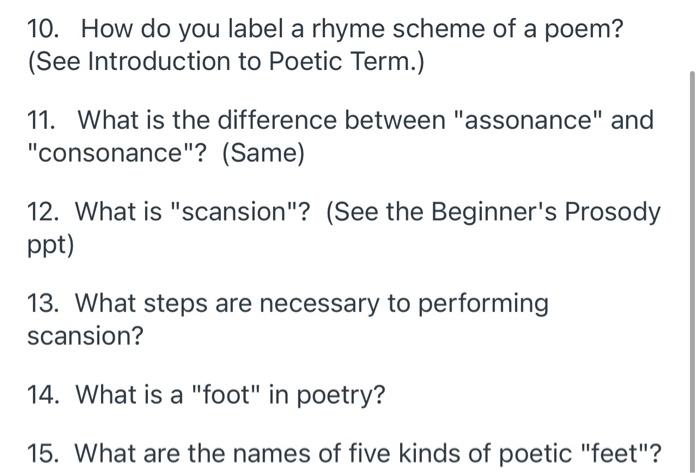Tap the "Beginner's Prosody" reference text

point(545,212)
